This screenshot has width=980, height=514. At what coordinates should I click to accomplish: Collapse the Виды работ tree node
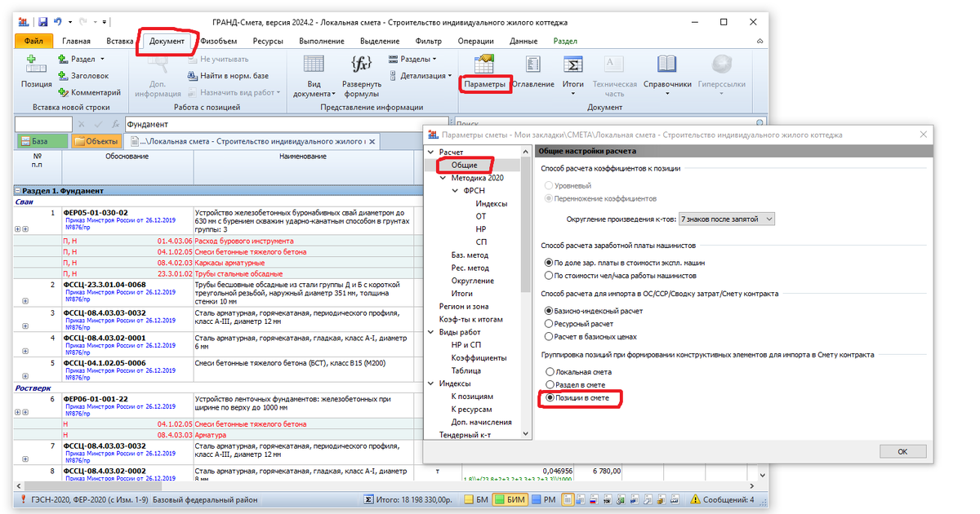point(431,333)
